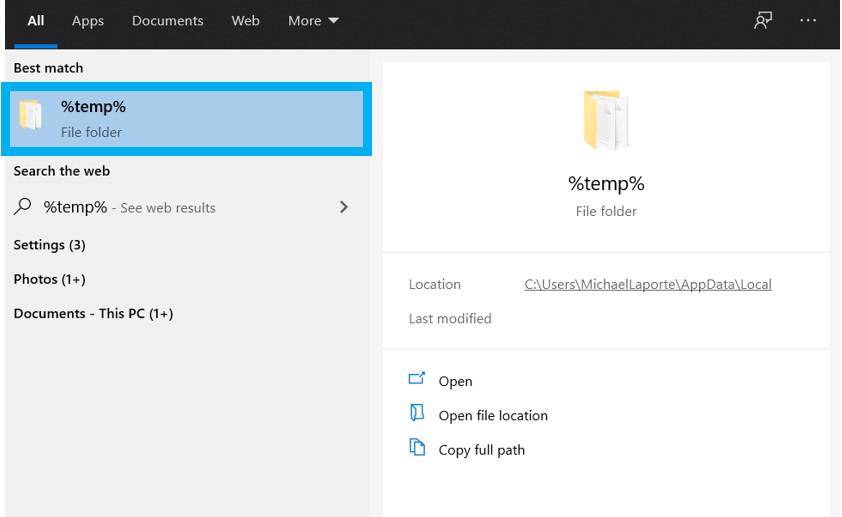Image resolution: width=842 pixels, height=517 pixels.
Task: Open the ellipsis options menu
Action: [808, 21]
